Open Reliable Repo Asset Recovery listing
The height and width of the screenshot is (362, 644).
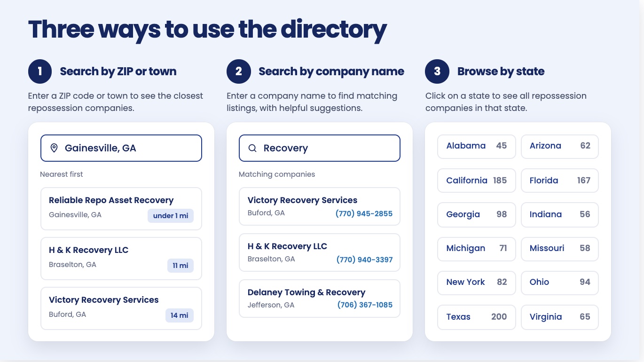(x=121, y=209)
